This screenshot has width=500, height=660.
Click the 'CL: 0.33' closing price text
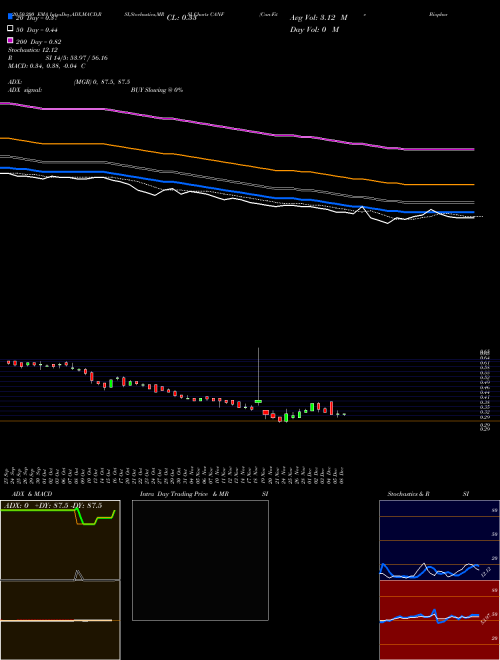[x=181, y=17]
